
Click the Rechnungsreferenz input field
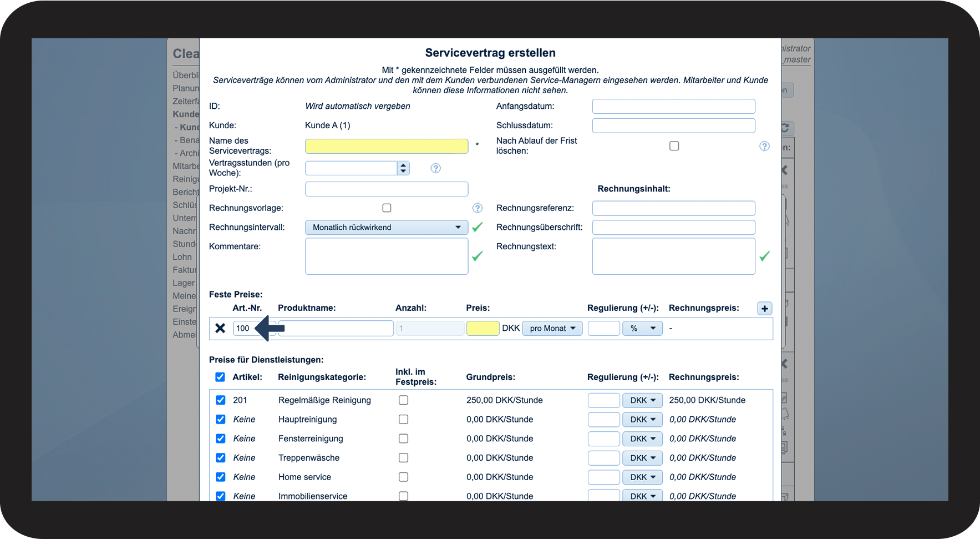(673, 208)
